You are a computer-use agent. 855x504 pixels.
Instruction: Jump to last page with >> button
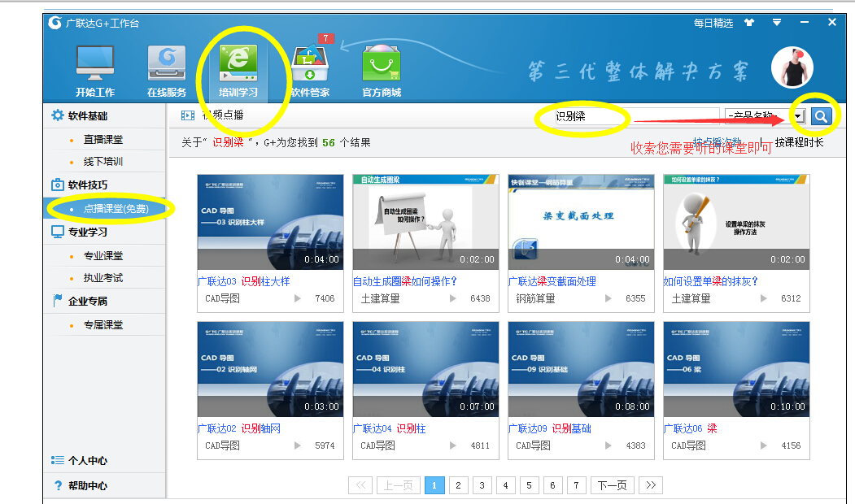point(651,485)
